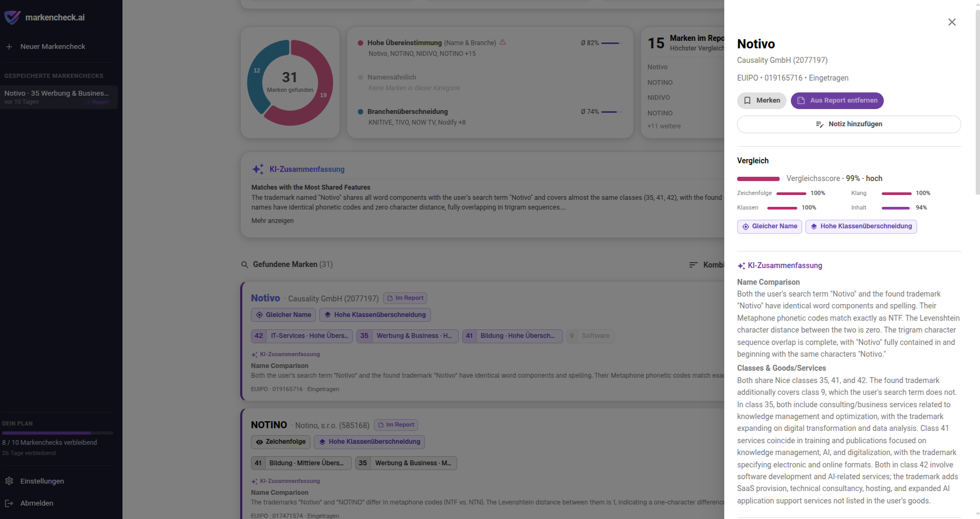
Task: Click the layers icon on the panel's Hohe Klassenüberschneidung tag
Action: click(814, 227)
